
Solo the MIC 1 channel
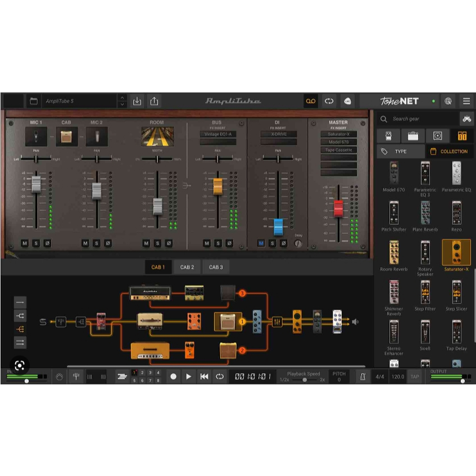[36, 243]
